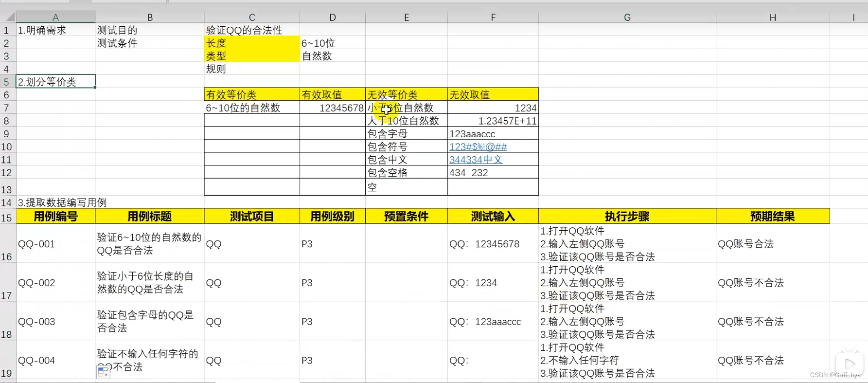Screen dimensions: 868x383
Task: Select column C header
Action: tap(252, 17)
